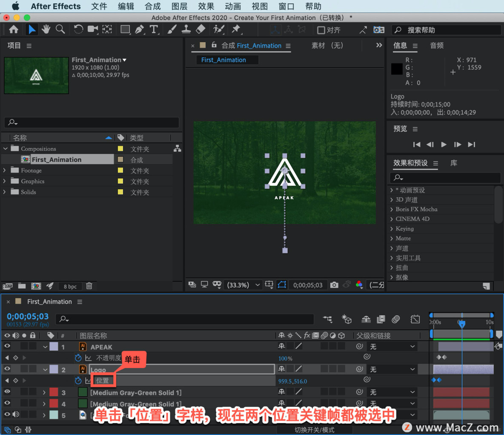Take a snapshot of the composition view
504x435 pixels.
click(335, 285)
